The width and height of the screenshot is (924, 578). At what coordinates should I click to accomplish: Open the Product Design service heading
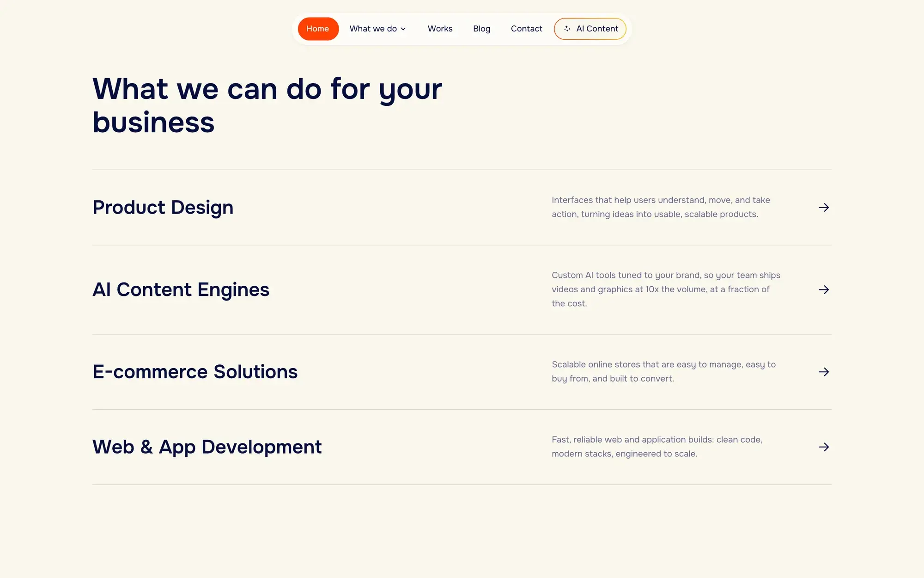coord(163,207)
